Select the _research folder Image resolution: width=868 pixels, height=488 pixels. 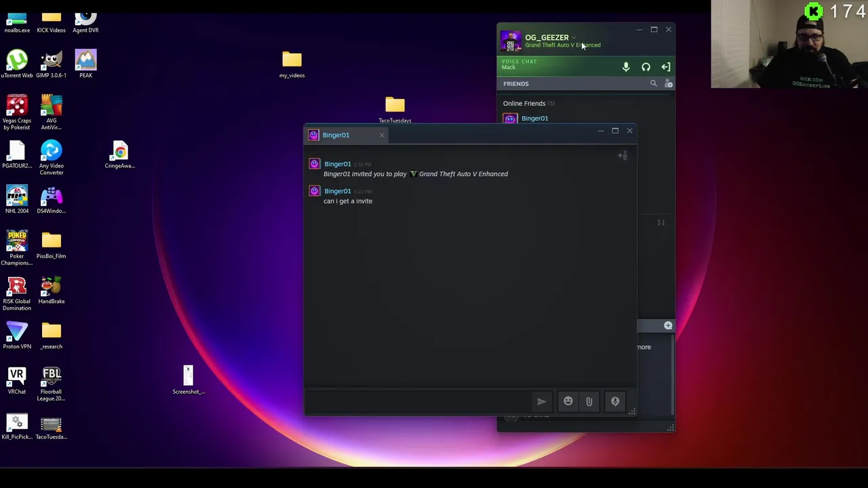[x=52, y=336]
